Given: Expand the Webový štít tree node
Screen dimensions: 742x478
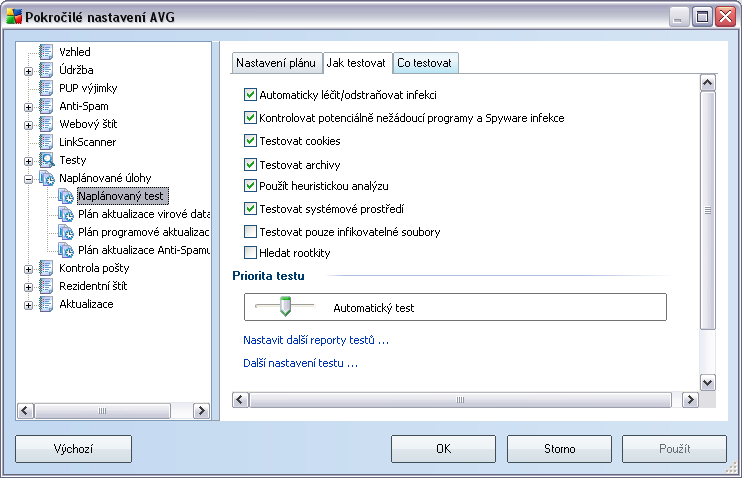Looking at the screenshot, I should click(x=28, y=125).
